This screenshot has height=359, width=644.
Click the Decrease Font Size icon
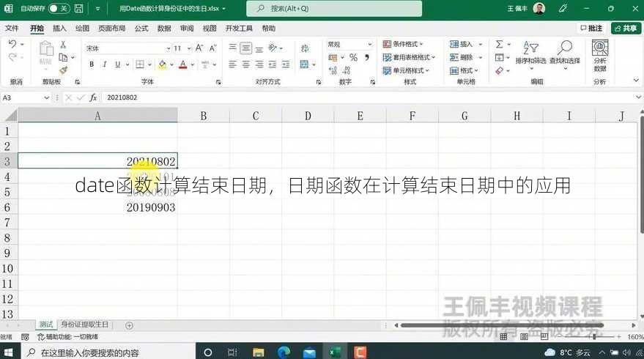212,48
